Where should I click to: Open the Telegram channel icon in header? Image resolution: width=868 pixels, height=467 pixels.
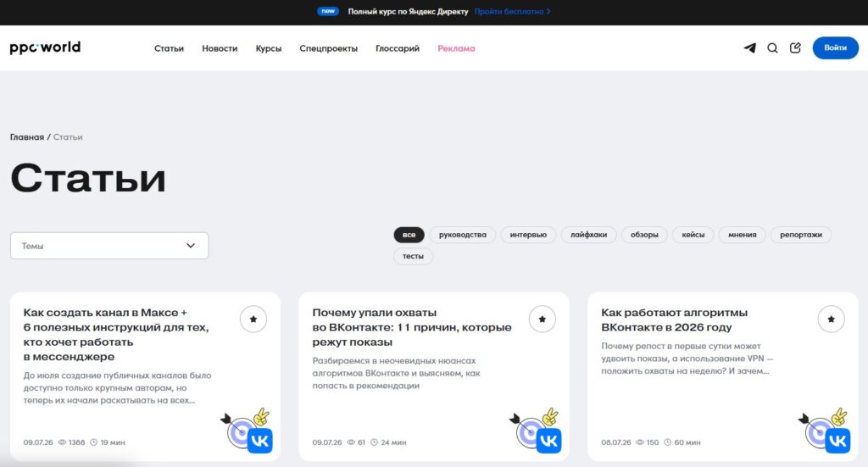click(749, 48)
